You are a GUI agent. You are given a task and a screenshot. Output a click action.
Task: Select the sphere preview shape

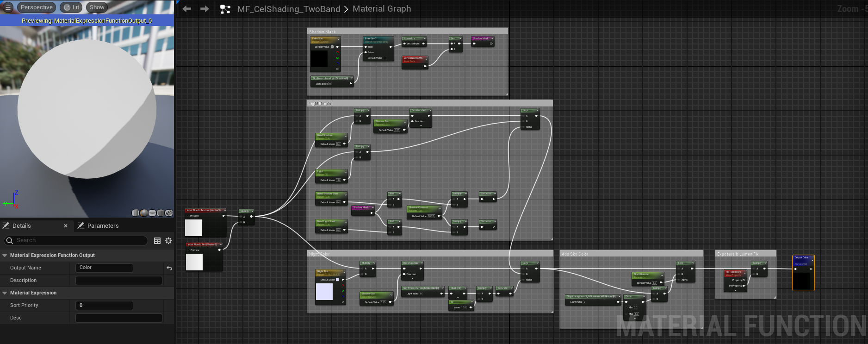coord(144,213)
